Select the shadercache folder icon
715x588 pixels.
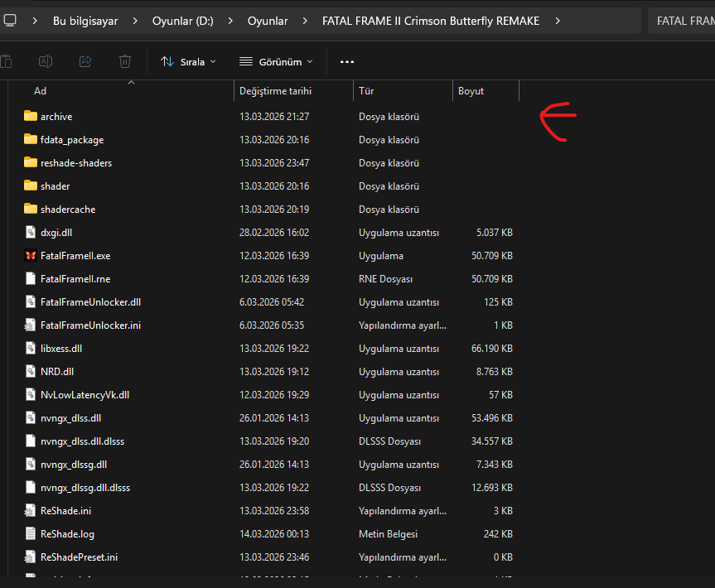coord(31,209)
